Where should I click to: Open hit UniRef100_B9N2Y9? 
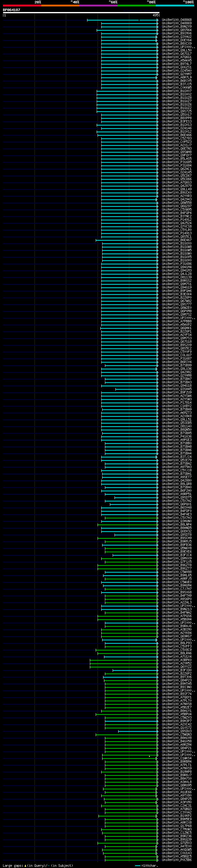coord(177,26)
